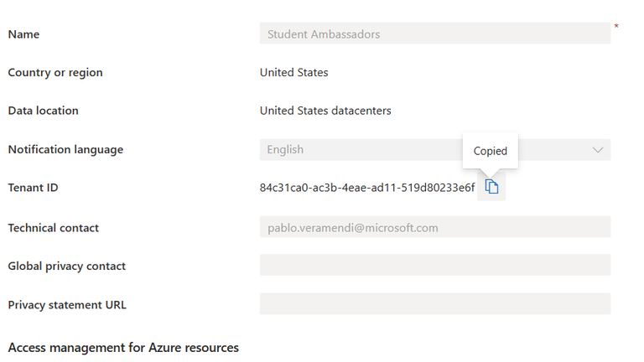The height and width of the screenshot is (362, 644).
Task: Click the Data location label
Action: click(43, 111)
